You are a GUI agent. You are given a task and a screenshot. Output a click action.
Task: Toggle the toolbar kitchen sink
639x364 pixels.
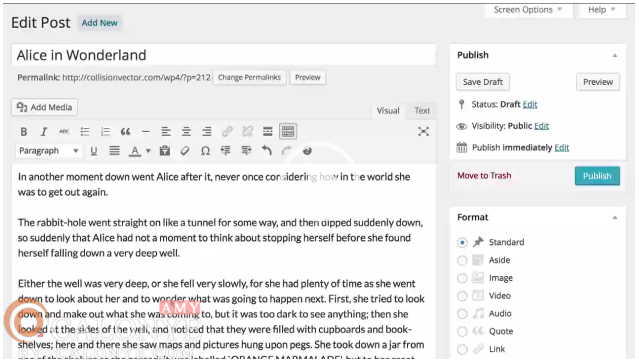click(288, 132)
